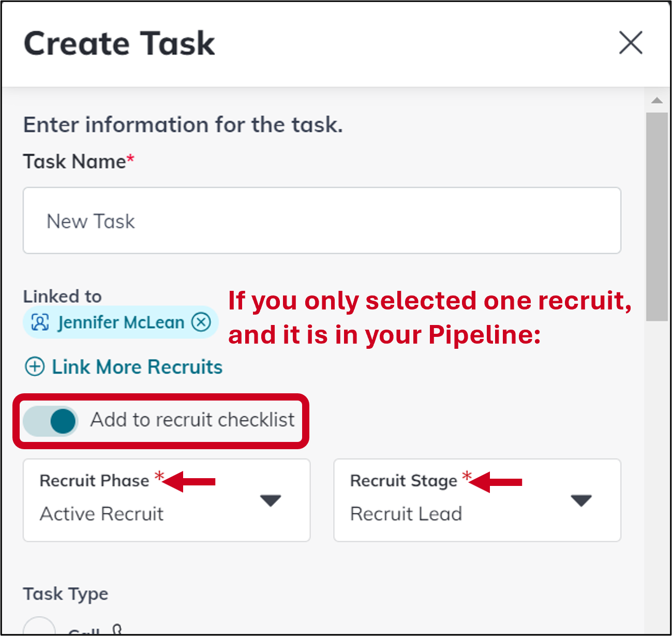Click the phone icon next to Call

(x=118, y=630)
